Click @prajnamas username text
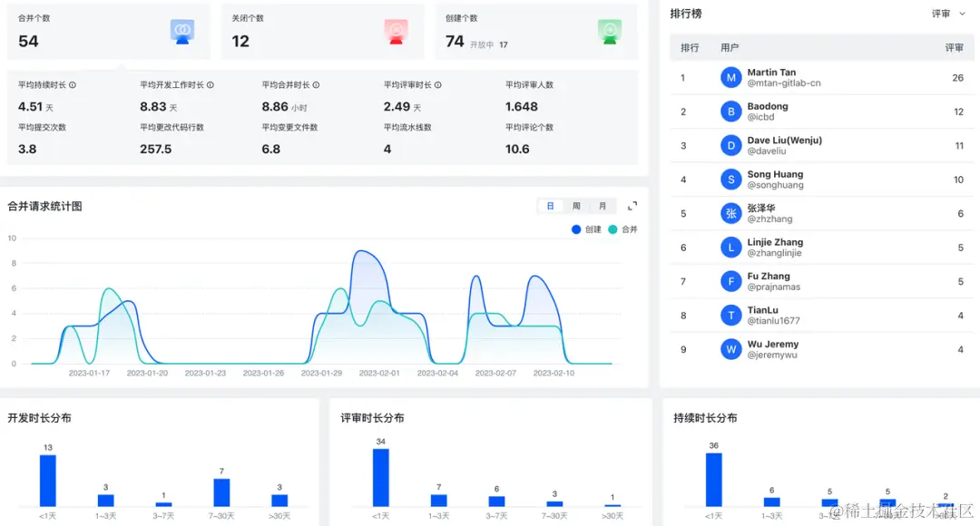Viewport: 980px width, 526px height. tap(774, 287)
